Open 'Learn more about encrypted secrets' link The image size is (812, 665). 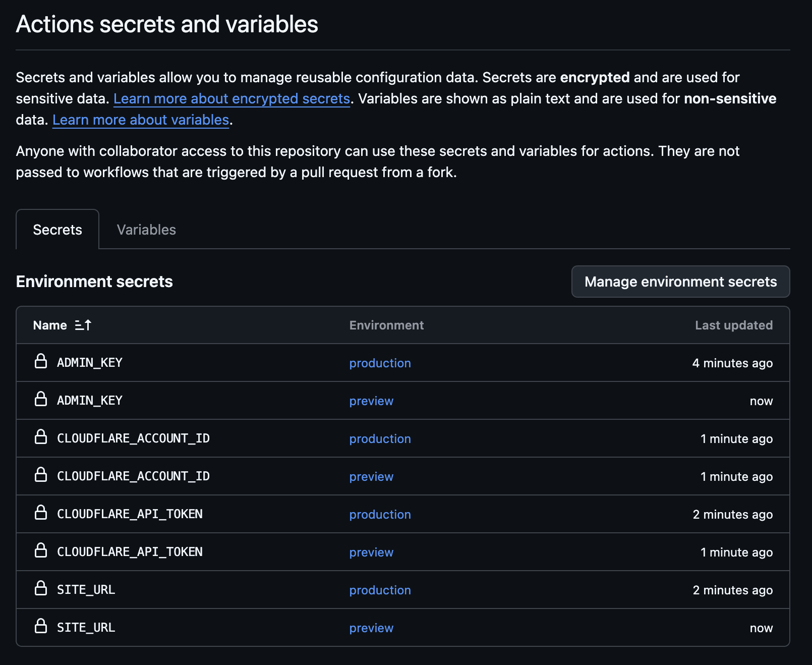(231, 99)
